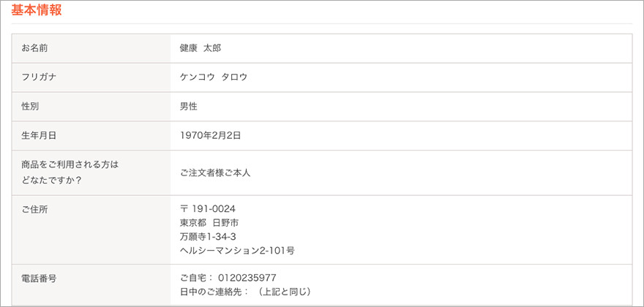
Task: Click the answer ご注文者様ご本人
Action: tap(215, 173)
